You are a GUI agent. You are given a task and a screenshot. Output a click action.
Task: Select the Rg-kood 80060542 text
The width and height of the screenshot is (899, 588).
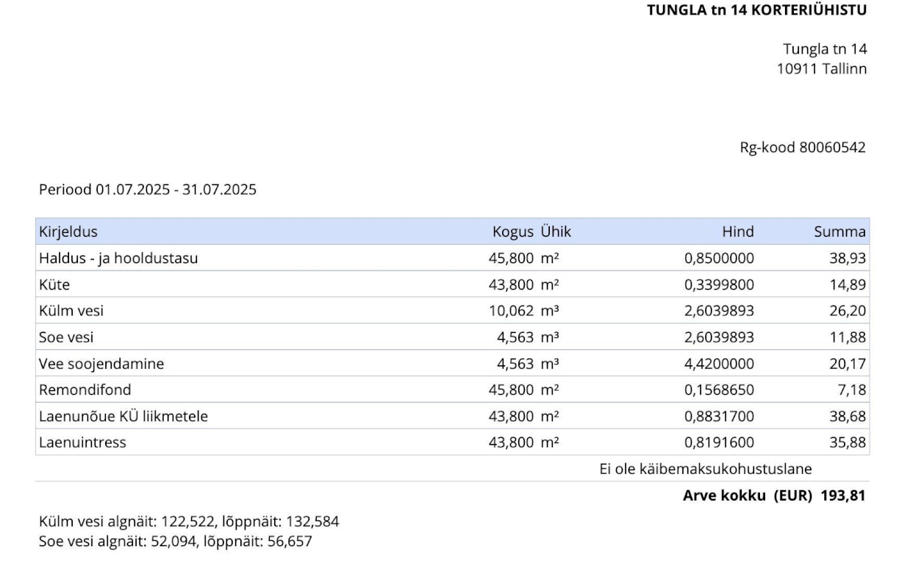pos(803,148)
